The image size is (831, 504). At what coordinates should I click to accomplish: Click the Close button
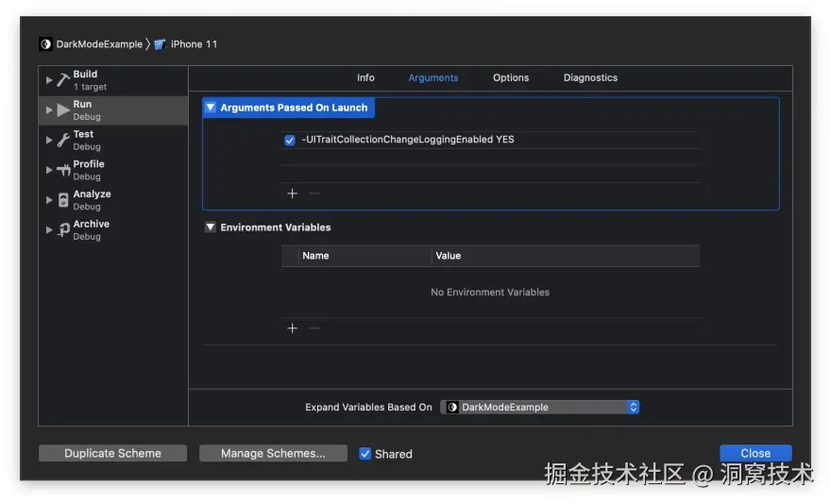coord(755,453)
